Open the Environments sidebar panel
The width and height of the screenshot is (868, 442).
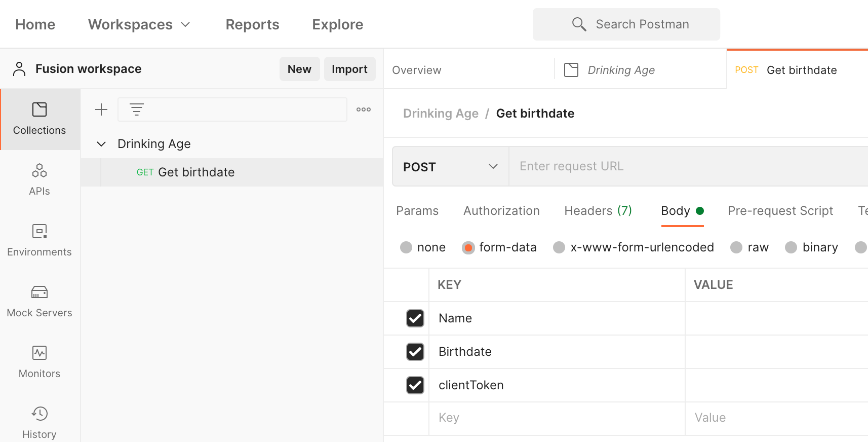tap(40, 241)
